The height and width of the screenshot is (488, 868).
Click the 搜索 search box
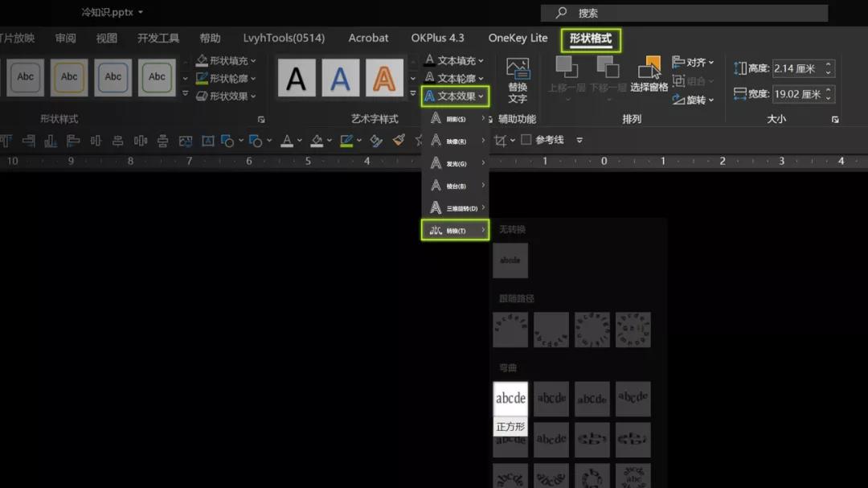[684, 13]
